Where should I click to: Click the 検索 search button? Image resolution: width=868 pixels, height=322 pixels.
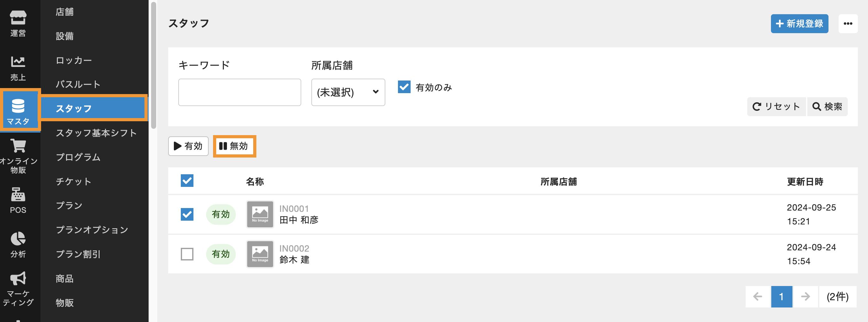click(827, 107)
